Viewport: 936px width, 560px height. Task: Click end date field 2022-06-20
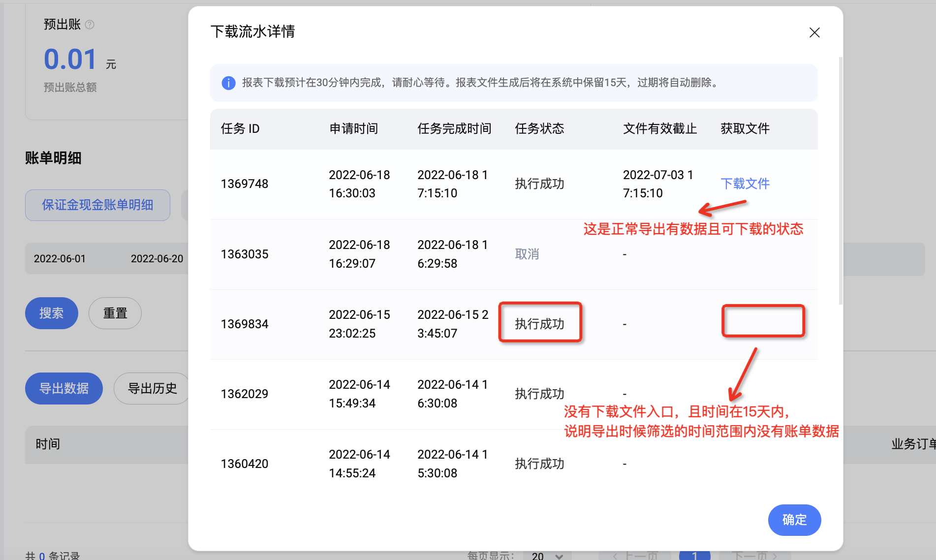coord(157,258)
